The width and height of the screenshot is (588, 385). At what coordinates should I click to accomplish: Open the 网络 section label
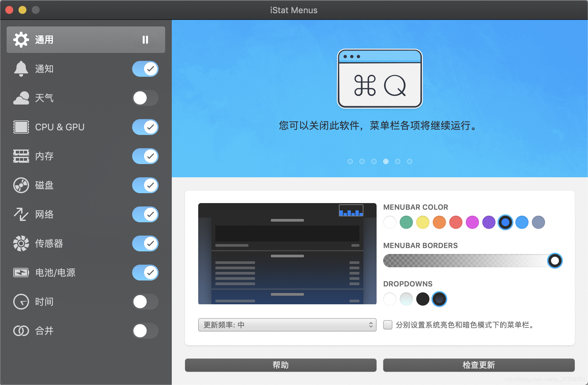click(44, 214)
